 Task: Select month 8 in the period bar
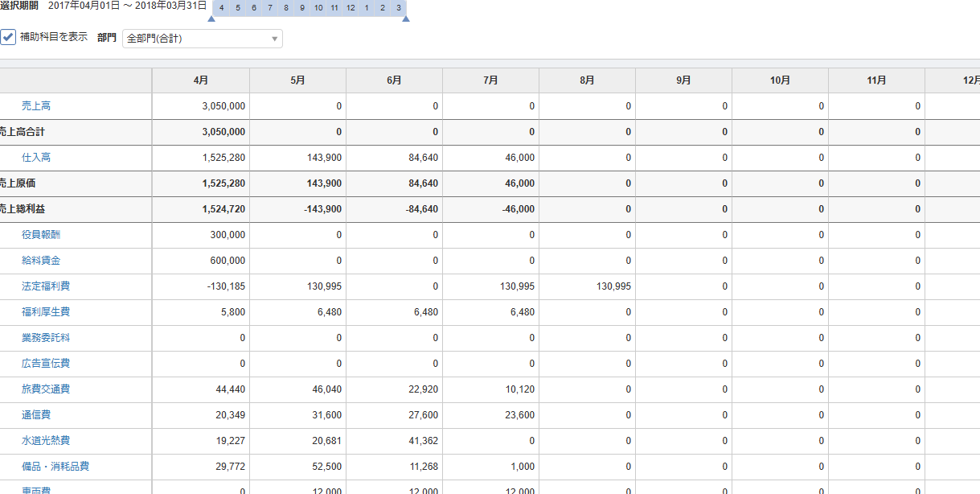coord(285,8)
